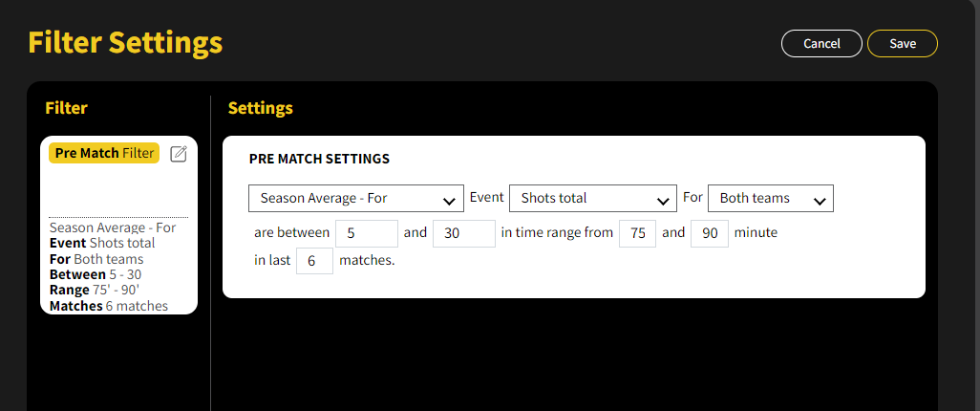
Task: Select the Matches 6 matches summary line
Action: coord(108,306)
